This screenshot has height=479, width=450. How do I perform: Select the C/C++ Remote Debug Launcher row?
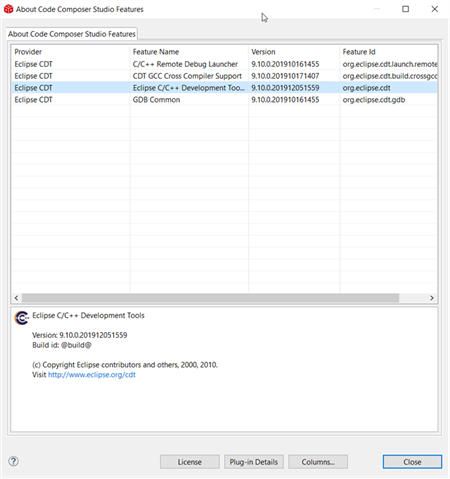point(224,64)
